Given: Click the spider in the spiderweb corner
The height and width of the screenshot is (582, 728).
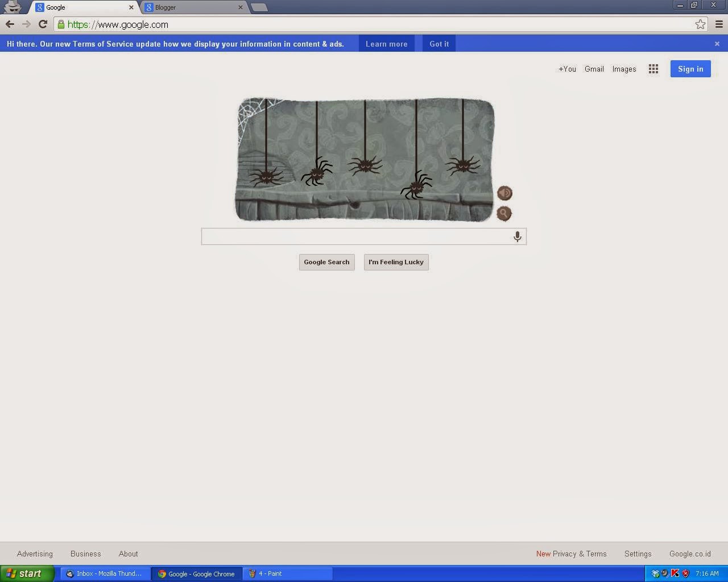Looking at the screenshot, I should 266,177.
